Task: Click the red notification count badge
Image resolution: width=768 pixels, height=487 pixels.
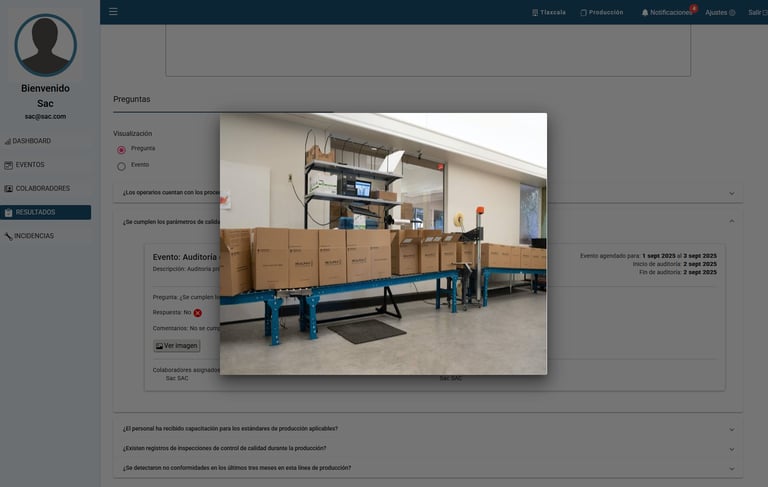Action: coord(694,8)
